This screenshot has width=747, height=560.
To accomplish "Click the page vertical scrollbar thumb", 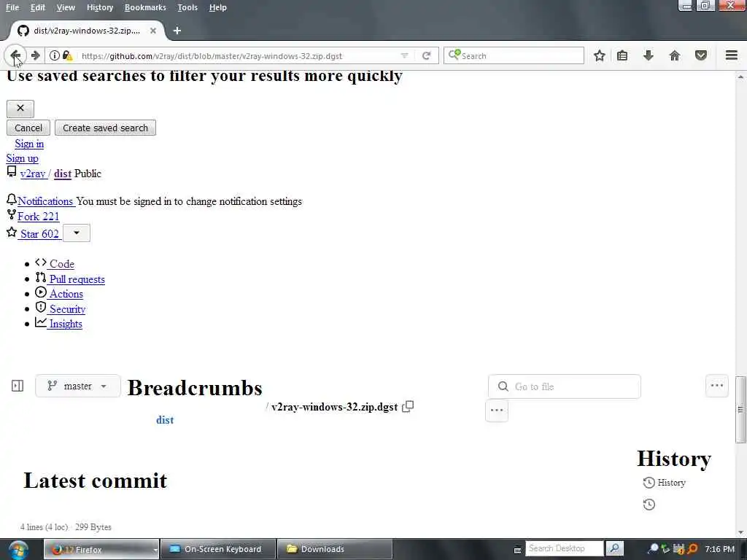I will [x=740, y=410].
